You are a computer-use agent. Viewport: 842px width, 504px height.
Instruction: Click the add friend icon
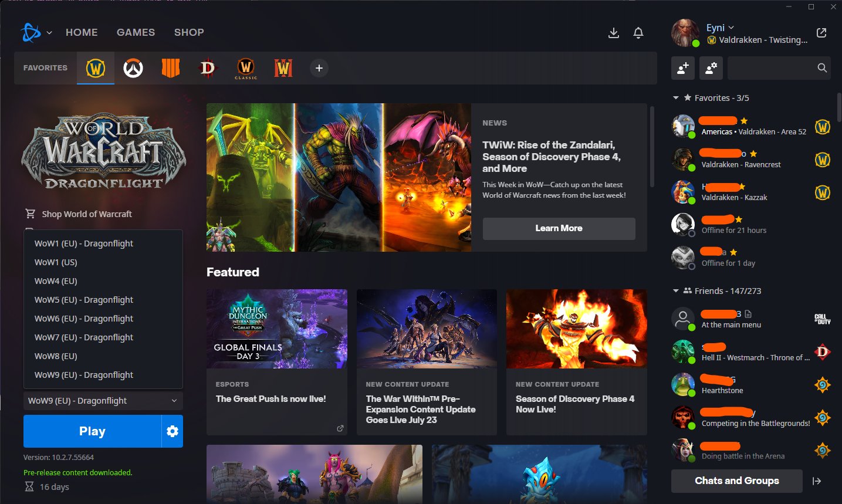click(682, 68)
